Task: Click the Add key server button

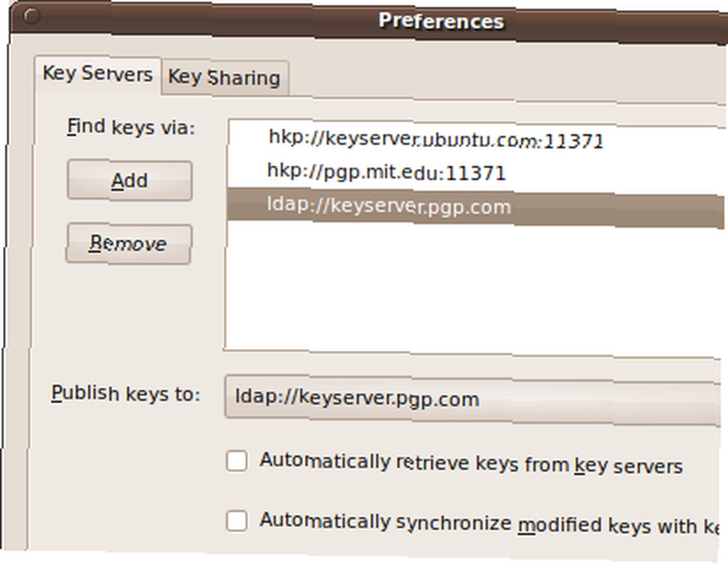Action: 130,180
